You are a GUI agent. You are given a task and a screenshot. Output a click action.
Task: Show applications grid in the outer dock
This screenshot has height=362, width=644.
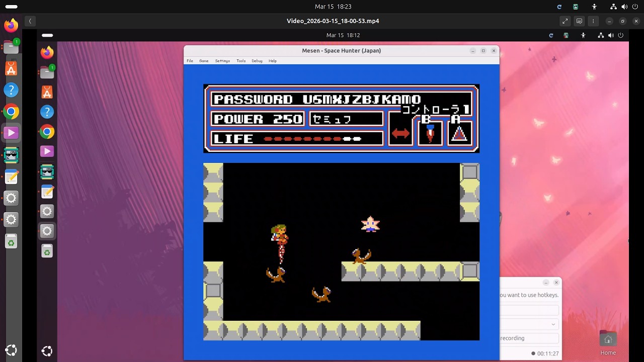[x=11, y=350]
